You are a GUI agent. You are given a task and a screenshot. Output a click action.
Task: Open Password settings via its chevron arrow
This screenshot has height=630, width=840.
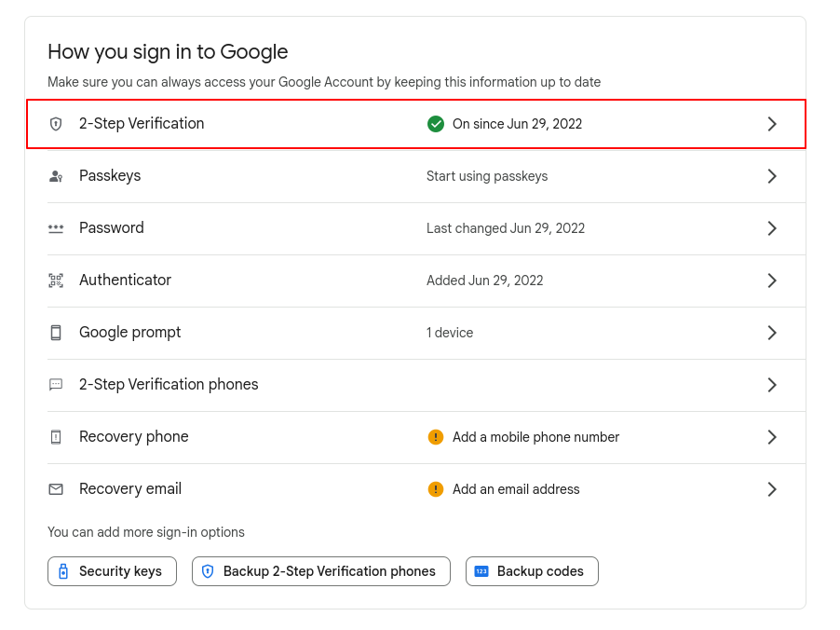pyautogui.click(x=771, y=228)
